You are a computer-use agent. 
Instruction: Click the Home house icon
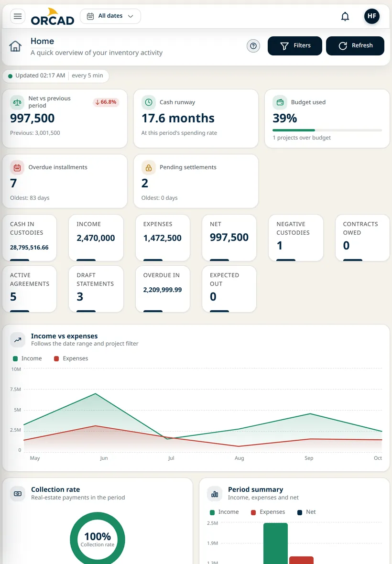15,46
